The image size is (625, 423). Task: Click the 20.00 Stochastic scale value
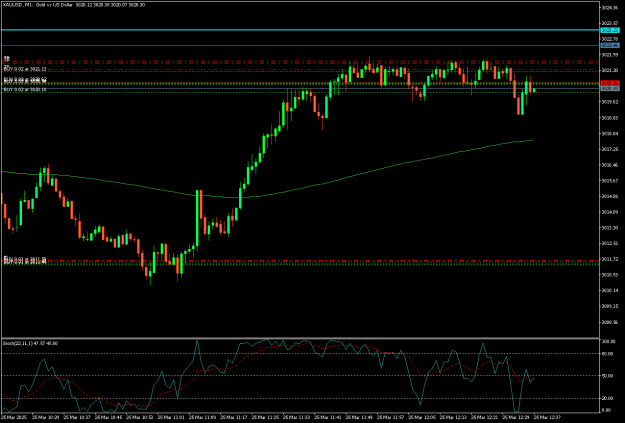pos(608,398)
